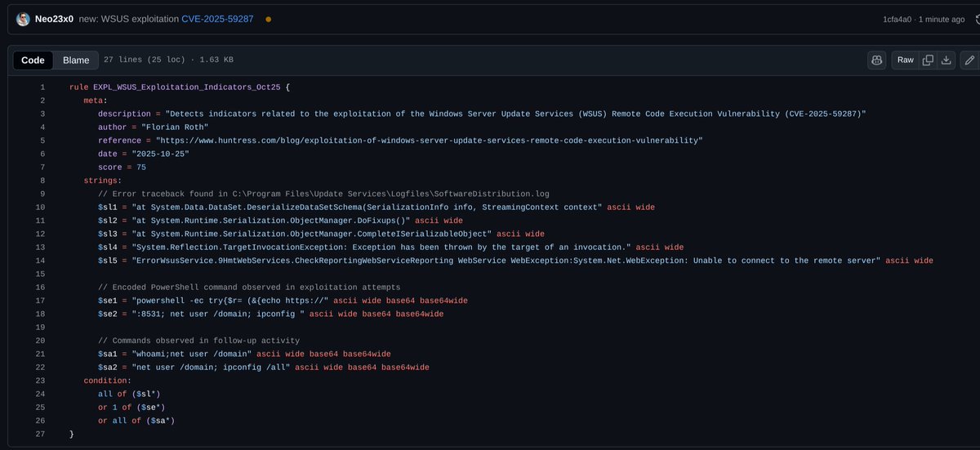
Task: Click the description string on line 3
Action: [515, 114]
